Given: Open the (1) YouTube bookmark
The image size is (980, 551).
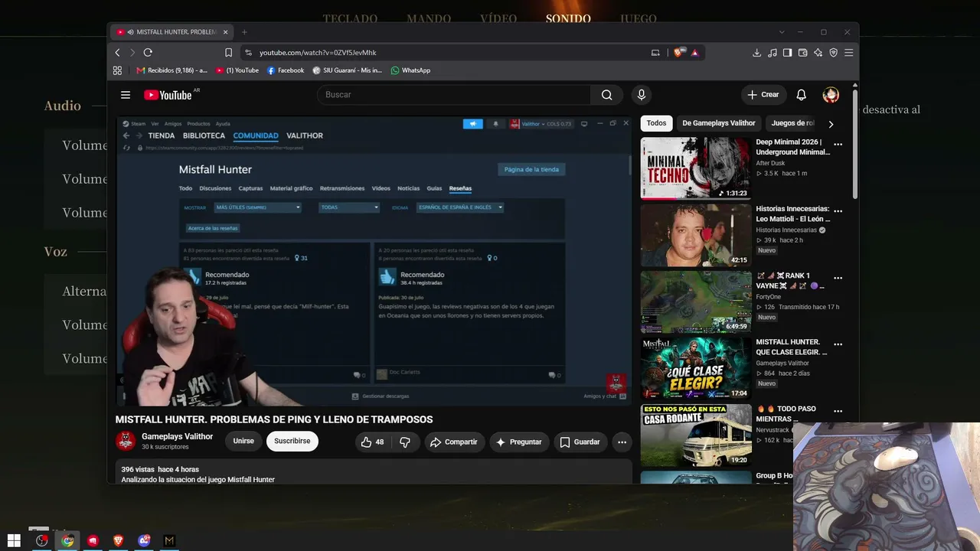Looking at the screenshot, I should 237,70.
